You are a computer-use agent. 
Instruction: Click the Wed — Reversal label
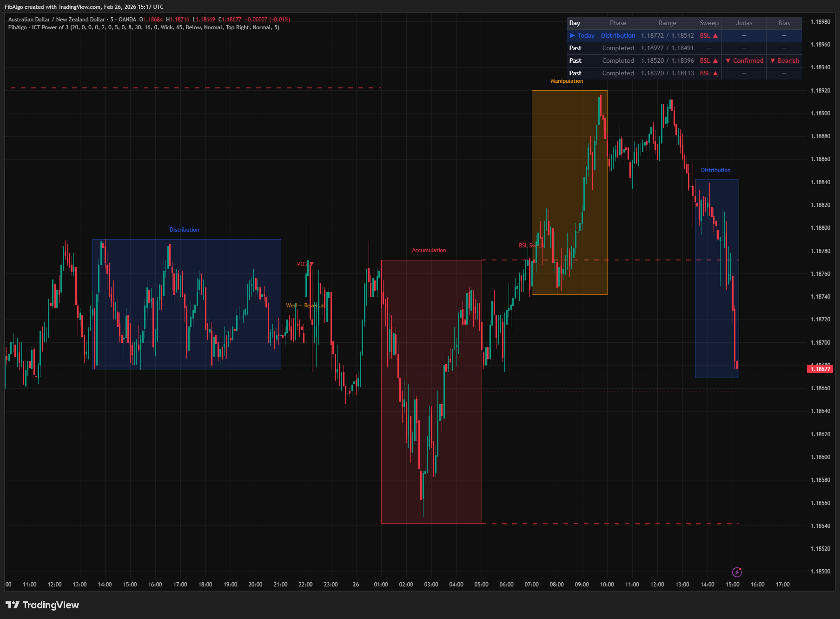[305, 306]
